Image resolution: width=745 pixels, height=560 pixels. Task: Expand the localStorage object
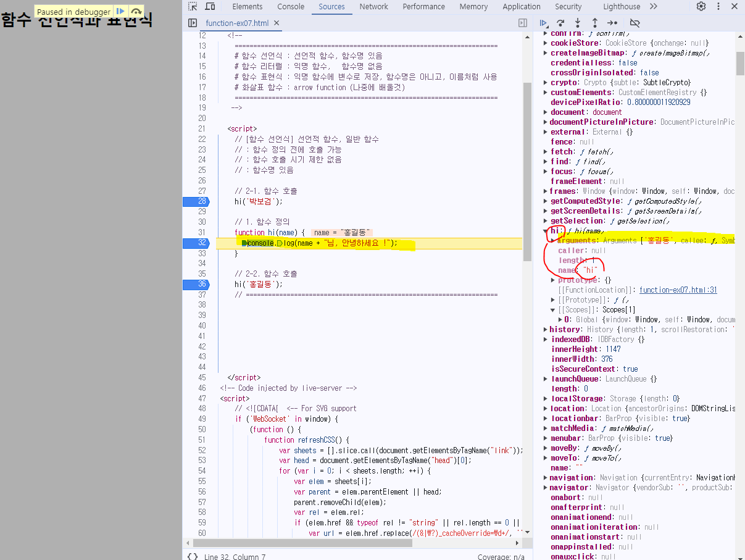(546, 399)
